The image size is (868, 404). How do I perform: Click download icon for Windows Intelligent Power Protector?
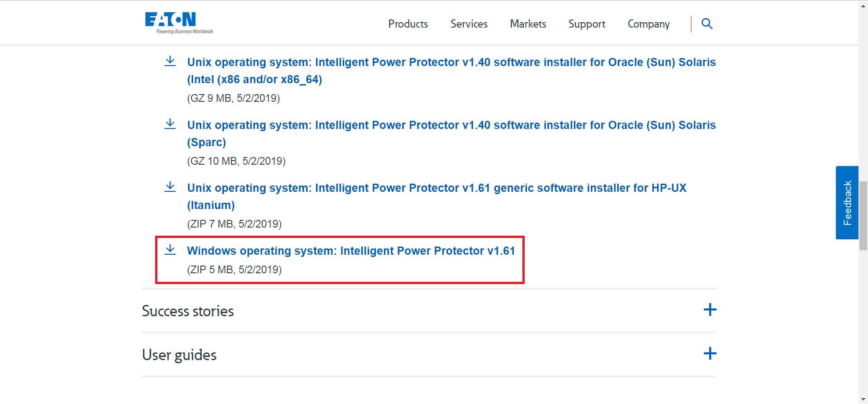170,250
